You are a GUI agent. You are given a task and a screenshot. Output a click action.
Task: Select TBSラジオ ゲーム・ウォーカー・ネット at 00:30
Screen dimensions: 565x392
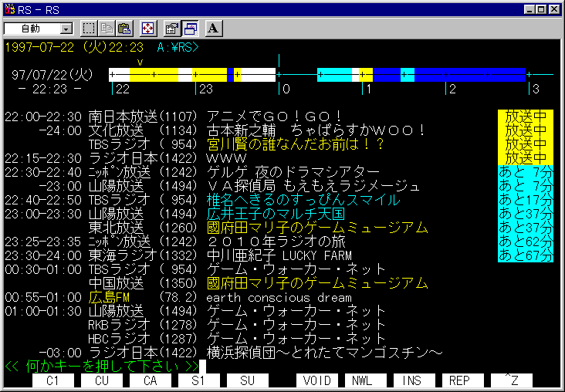296,269
